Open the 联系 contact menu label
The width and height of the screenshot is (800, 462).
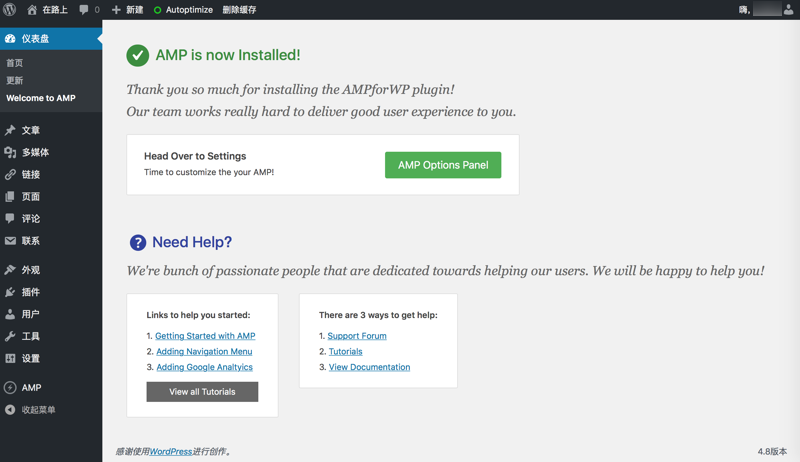click(31, 241)
